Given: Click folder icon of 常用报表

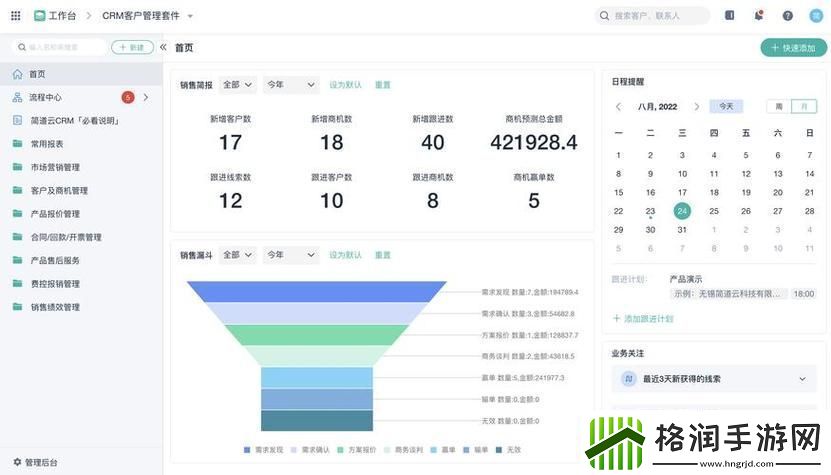Looking at the screenshot, I should [17, 144].
